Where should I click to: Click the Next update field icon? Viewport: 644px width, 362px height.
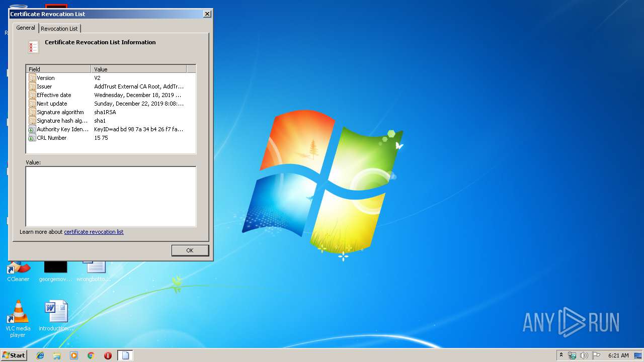pos(32,104)
